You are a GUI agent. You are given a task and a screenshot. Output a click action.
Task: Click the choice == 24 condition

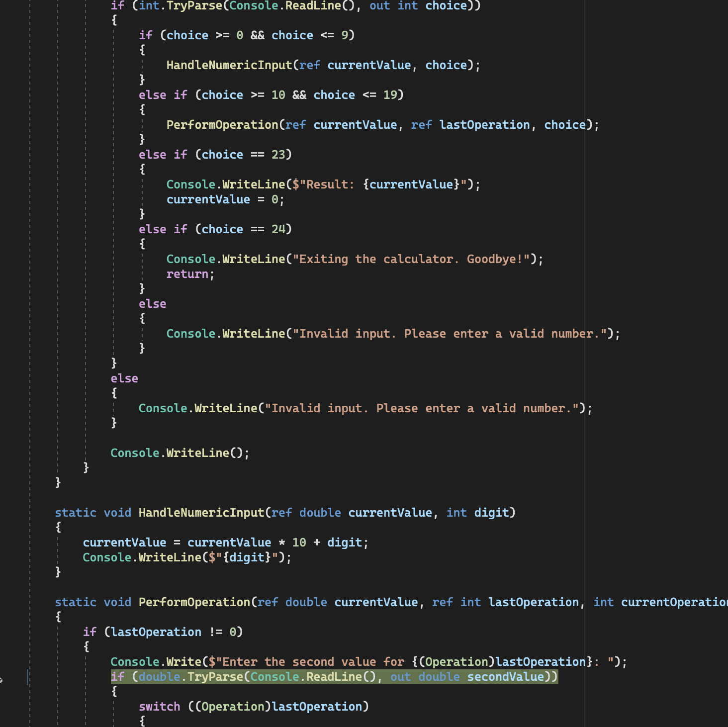[x=244, y=229]
